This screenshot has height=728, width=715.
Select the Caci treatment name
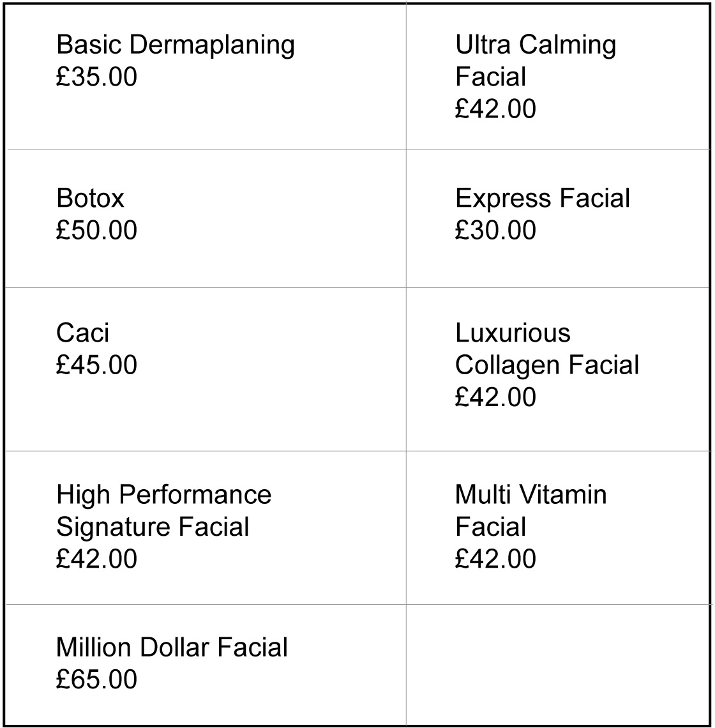82,333
